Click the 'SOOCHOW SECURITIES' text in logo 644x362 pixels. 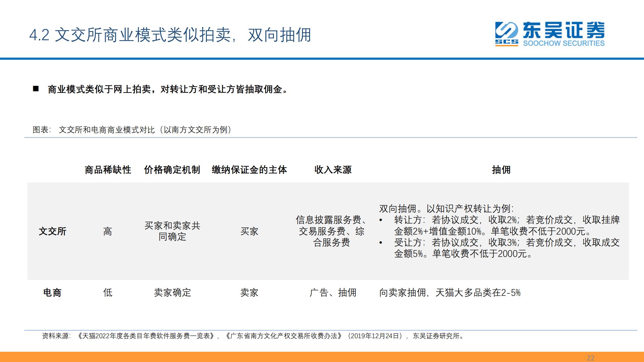pos(564,43)
